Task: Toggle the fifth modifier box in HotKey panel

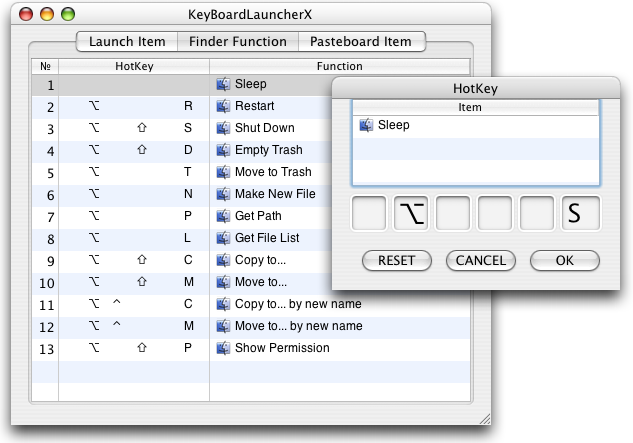Action: coord(537,213)
